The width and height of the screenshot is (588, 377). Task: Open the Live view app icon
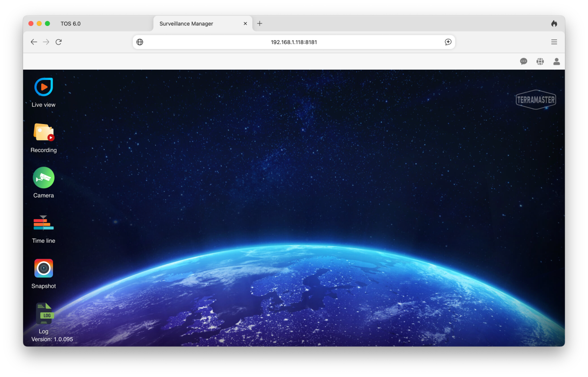(44, 87)
